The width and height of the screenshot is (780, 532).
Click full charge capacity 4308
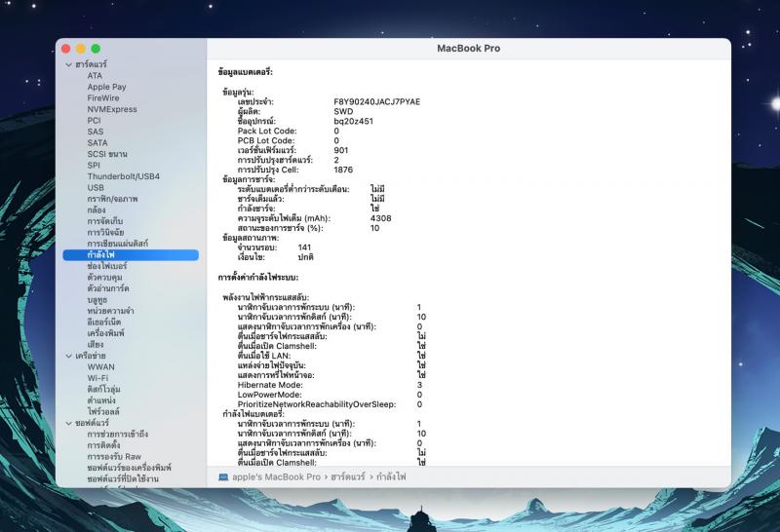pos(380,218)
